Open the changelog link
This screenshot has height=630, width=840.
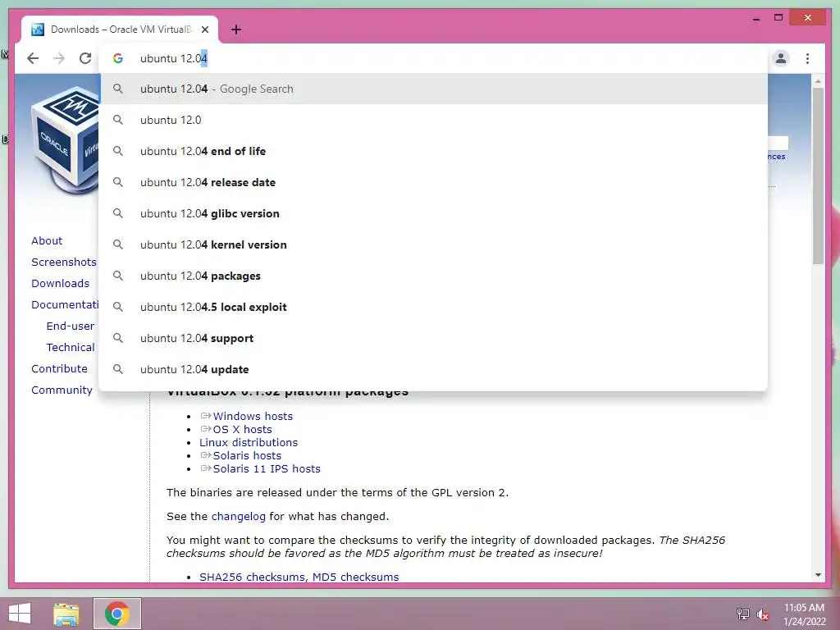pos(239,517)
